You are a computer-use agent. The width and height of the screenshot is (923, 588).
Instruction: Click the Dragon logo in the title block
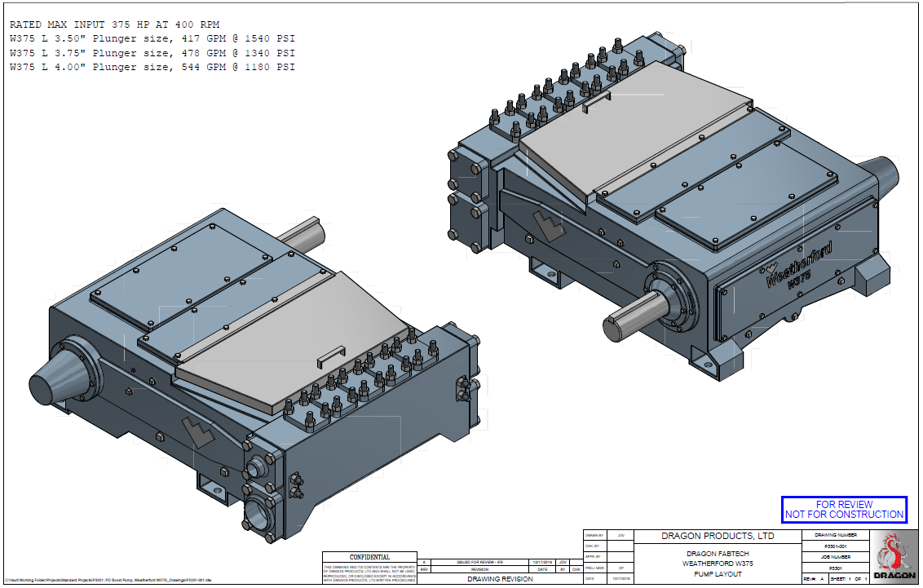coord(894,555)
